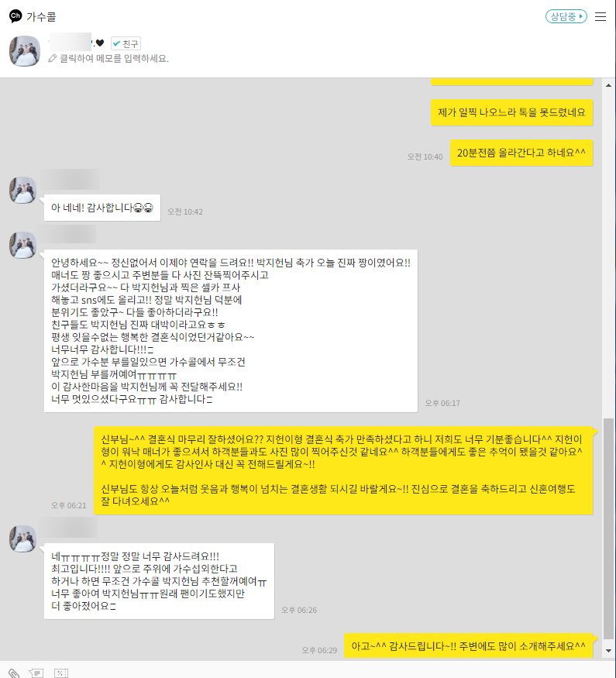The height and width of the screenshot is (678, 616).
Task: Click avatar beside 아 네네! 감사합니다 message
Action: 23,190
